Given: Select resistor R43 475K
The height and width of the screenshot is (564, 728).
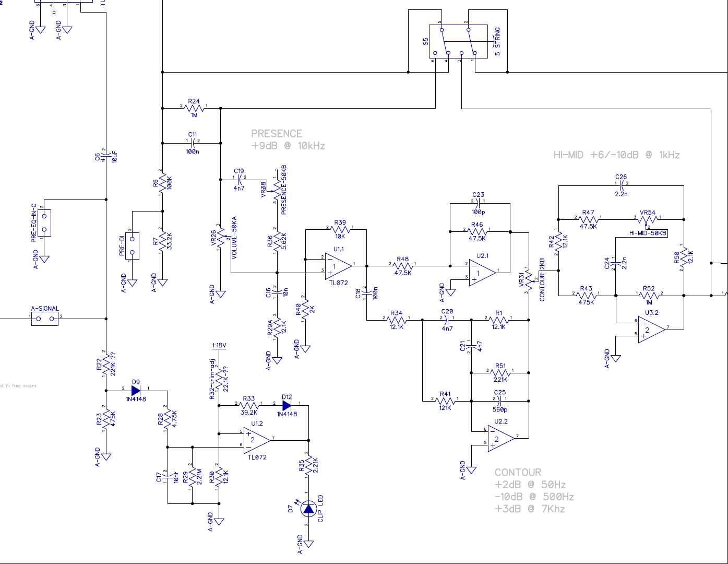Looking at the screenshot, I should tap(586, 296).
